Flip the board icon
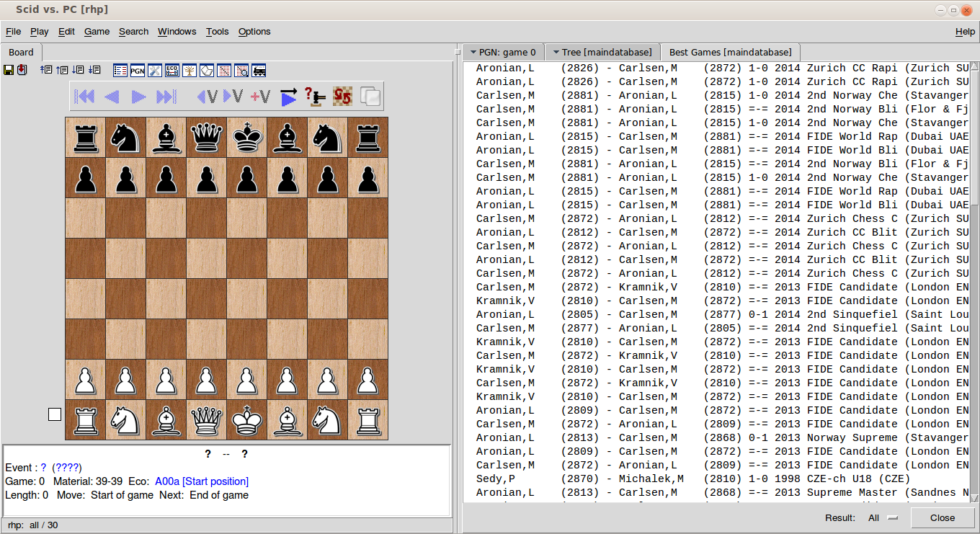Image resolution: width=980 pixels, height=534 pixels. point(343,97)
